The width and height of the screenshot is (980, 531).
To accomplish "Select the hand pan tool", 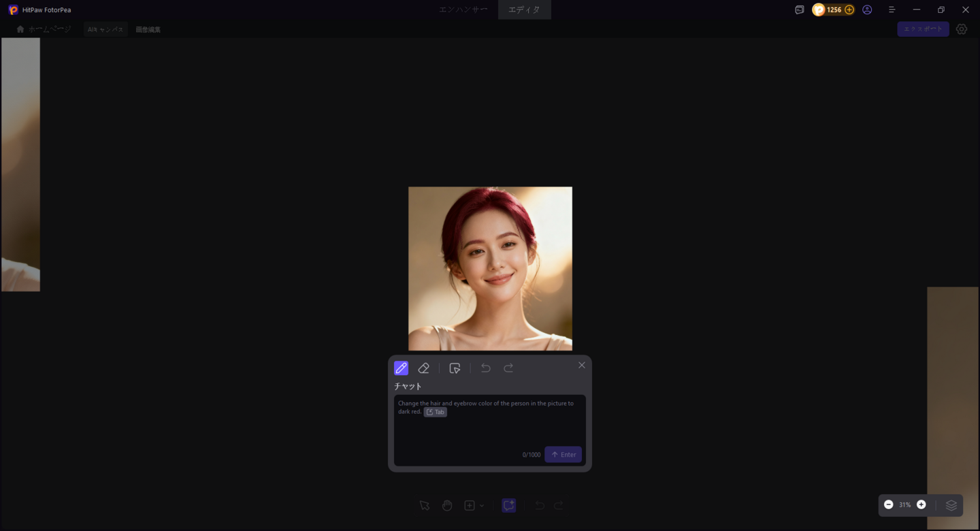I will (447, 506).
